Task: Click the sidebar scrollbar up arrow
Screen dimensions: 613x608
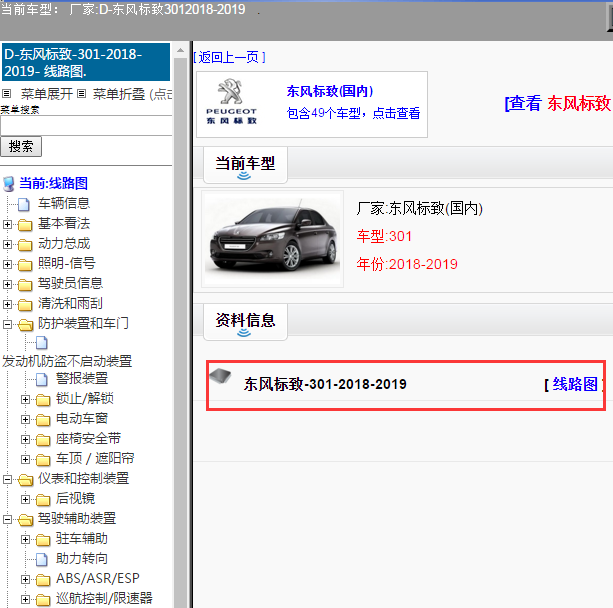Action: (180, 50)
